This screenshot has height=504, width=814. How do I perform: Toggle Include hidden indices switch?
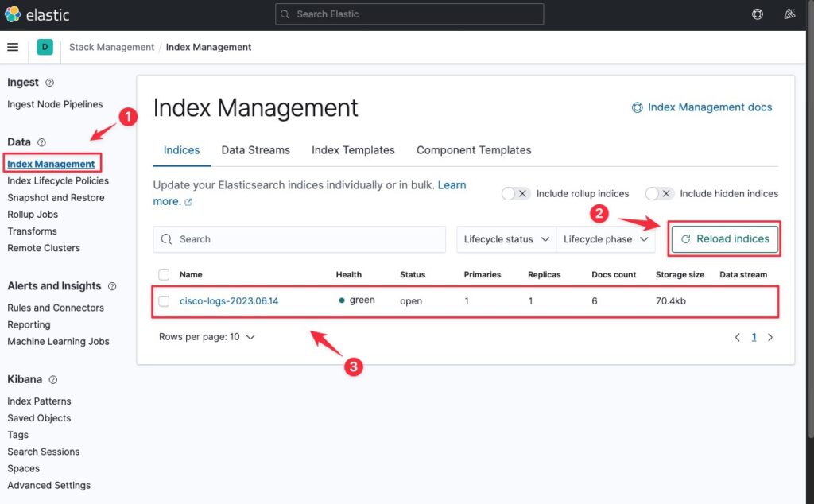point(659,194)
